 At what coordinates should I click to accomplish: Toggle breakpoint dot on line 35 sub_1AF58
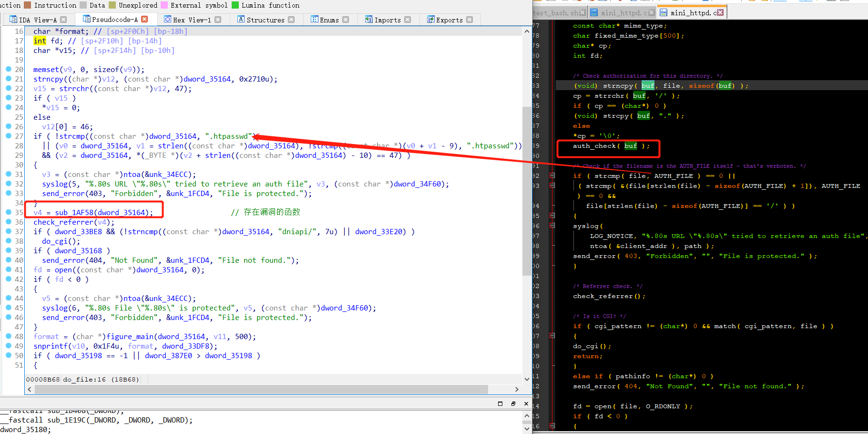point(8,212)
